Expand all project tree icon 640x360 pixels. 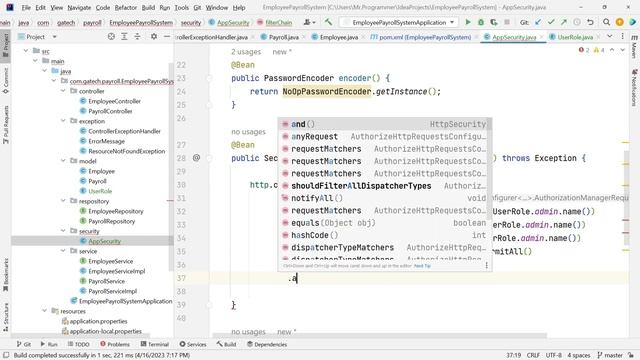124,36
